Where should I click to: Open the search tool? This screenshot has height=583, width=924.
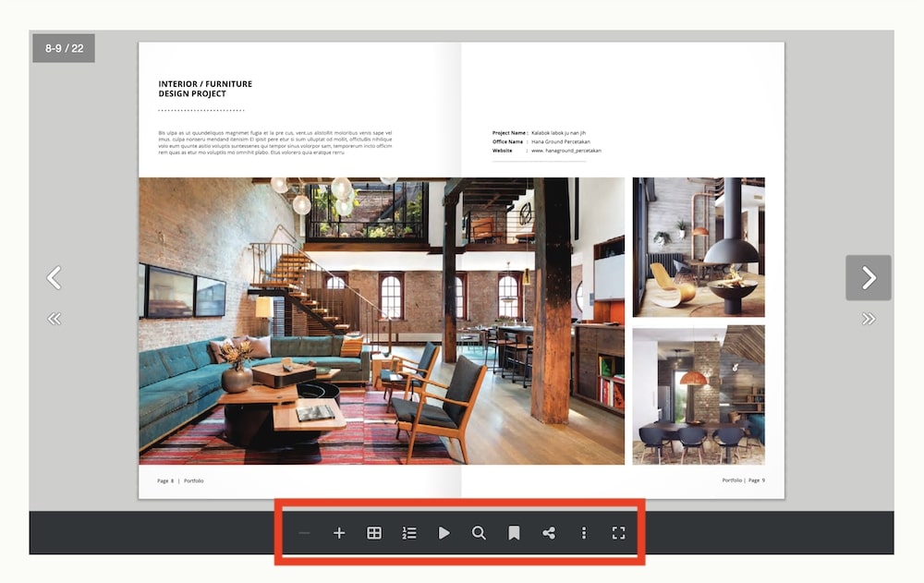tap(480, 533)
